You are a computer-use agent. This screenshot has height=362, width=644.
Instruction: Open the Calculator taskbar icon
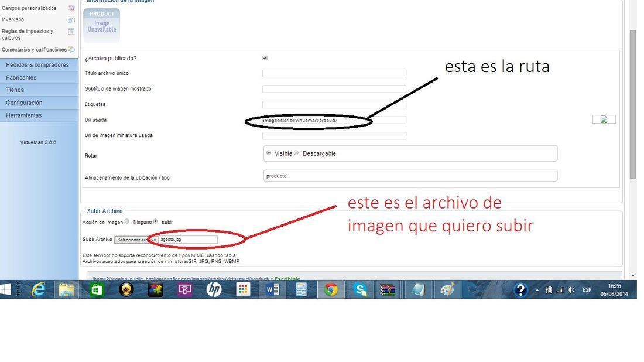pos(302,290)
